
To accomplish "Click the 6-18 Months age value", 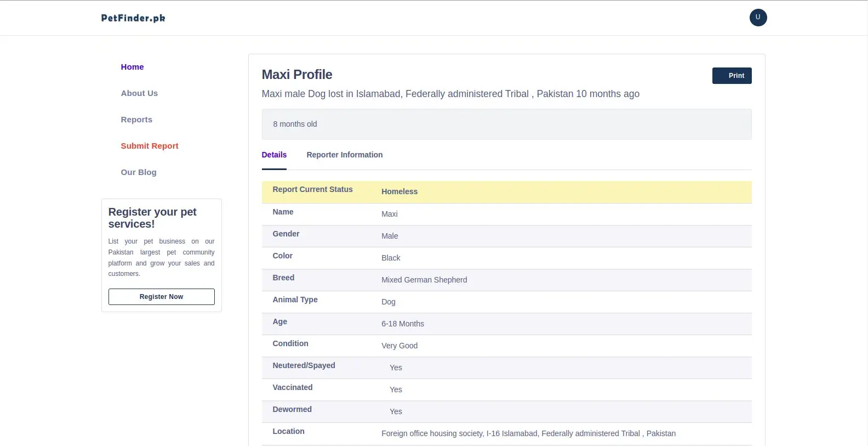I will pos(403,324).
